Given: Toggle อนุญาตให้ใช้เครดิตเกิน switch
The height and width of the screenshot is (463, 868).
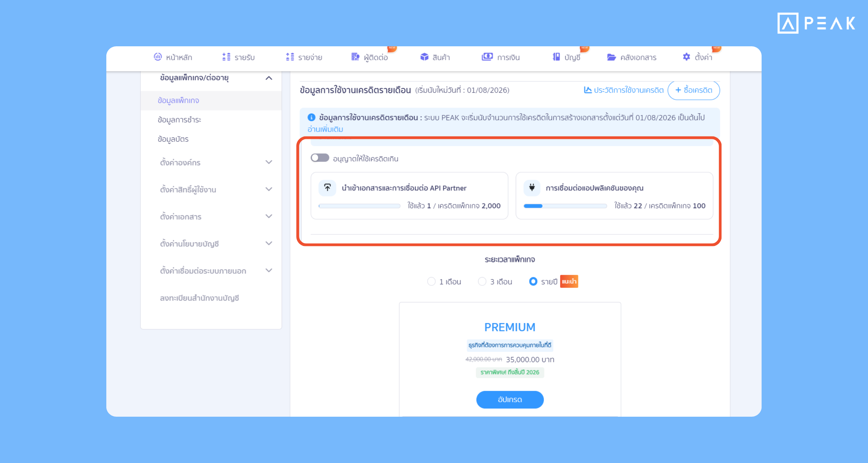Looking at the screenshot, I should [320, 158].
